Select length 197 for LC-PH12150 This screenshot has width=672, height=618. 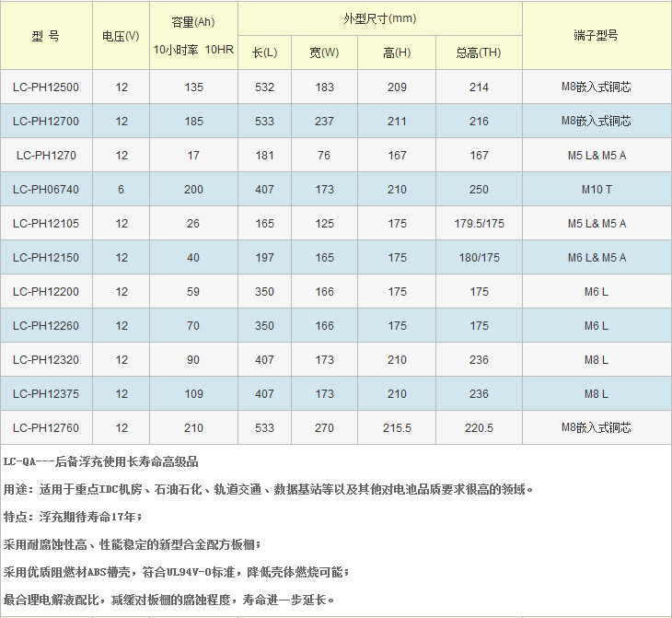point(264,258)
